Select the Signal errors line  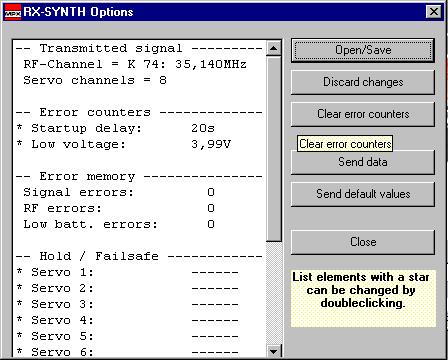coord(140,192)
